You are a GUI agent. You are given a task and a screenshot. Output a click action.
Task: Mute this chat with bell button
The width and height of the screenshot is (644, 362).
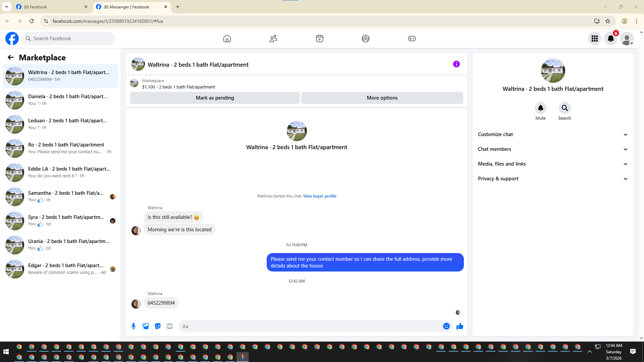pos(540,108)
